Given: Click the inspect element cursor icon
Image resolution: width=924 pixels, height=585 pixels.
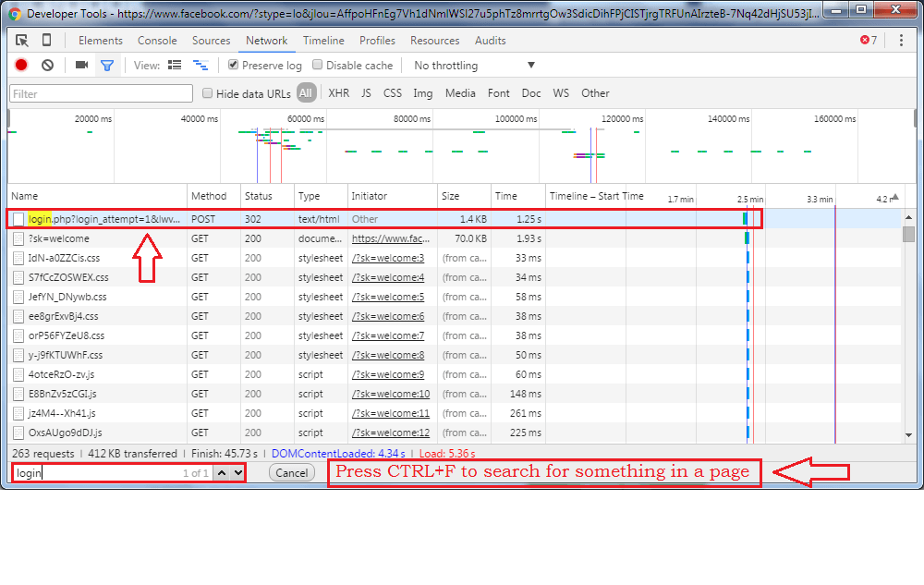Looking at the screenshot, I should click(22, 41).
